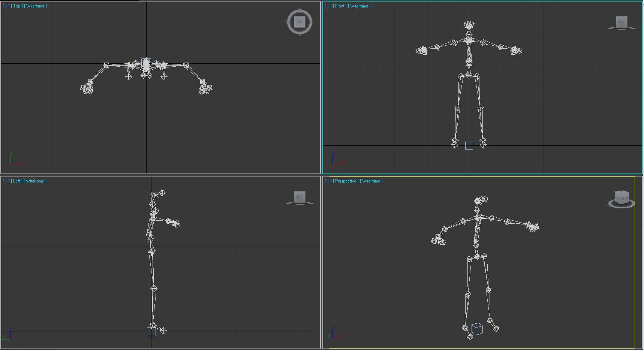Open the [Wireframe] shading menu in Perspective viewport

(371, 181)
